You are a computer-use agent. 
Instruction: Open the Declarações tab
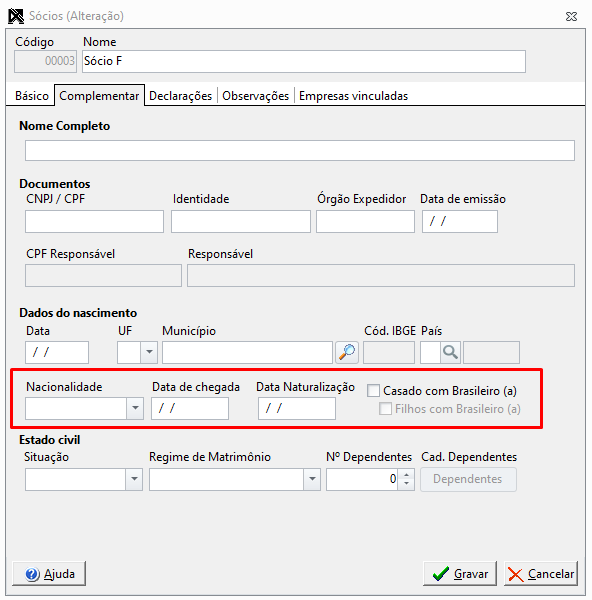[180, 96]
